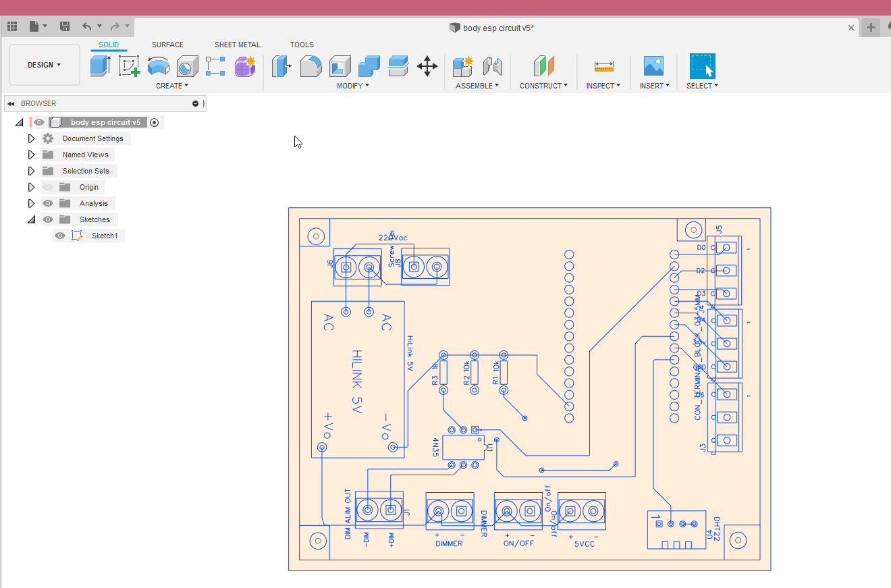891x588 pixels.
Task: Switch to the SHEET METAL tab
Action: [237, 45]
